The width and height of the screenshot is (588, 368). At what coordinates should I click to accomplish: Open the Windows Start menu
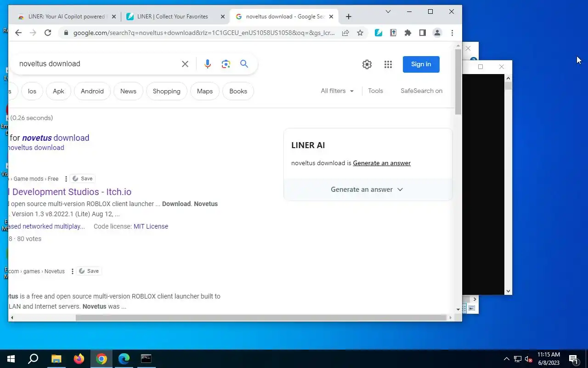(x=11, y=359)
